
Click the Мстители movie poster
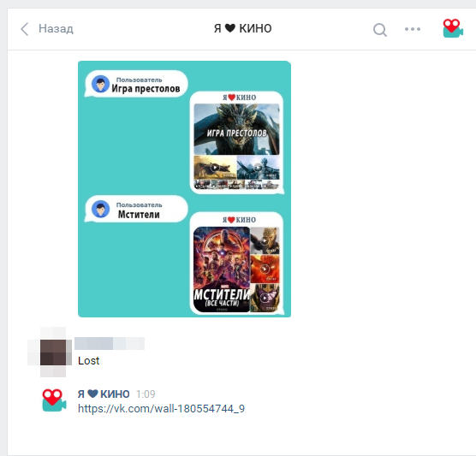click(222, 269)
